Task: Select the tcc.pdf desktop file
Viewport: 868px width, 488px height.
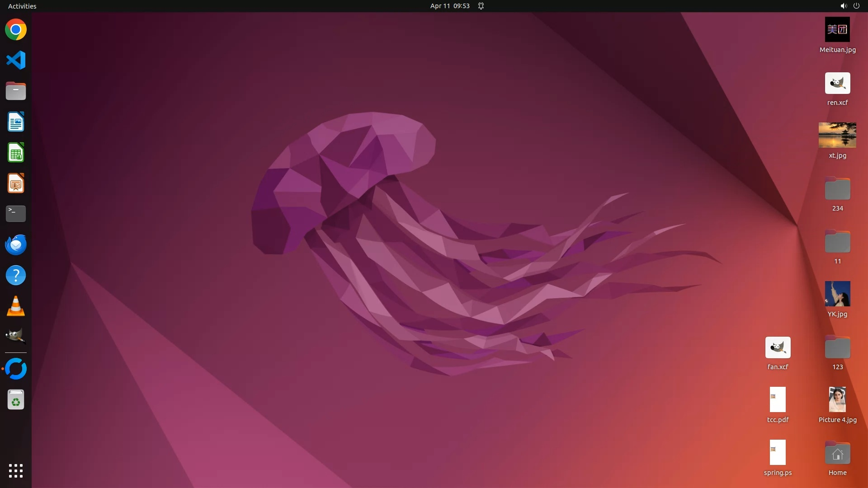Action: click(778, 400)
